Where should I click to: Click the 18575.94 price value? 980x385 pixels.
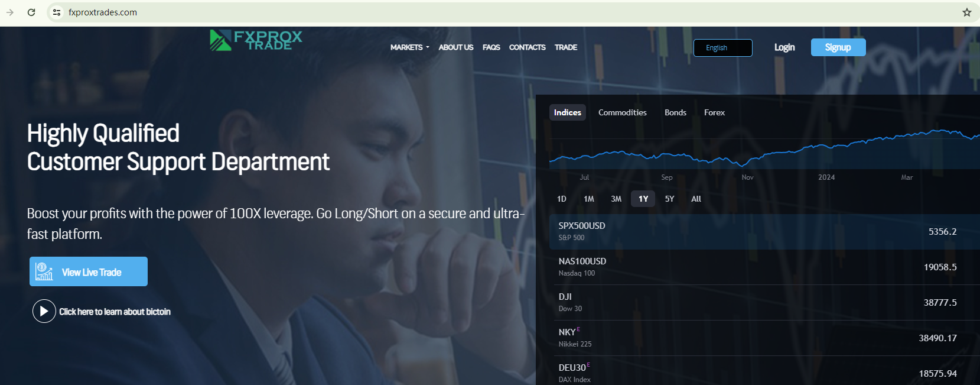[x=937, y=374]
